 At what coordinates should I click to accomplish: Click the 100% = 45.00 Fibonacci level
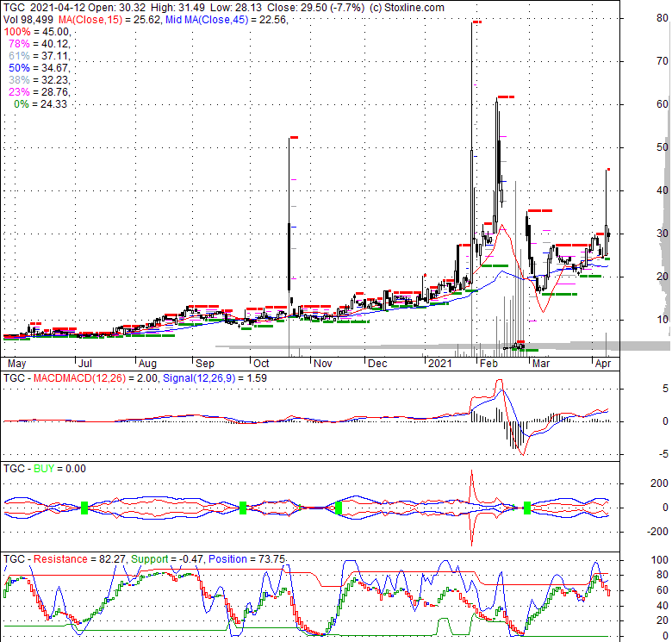[38, 31]
